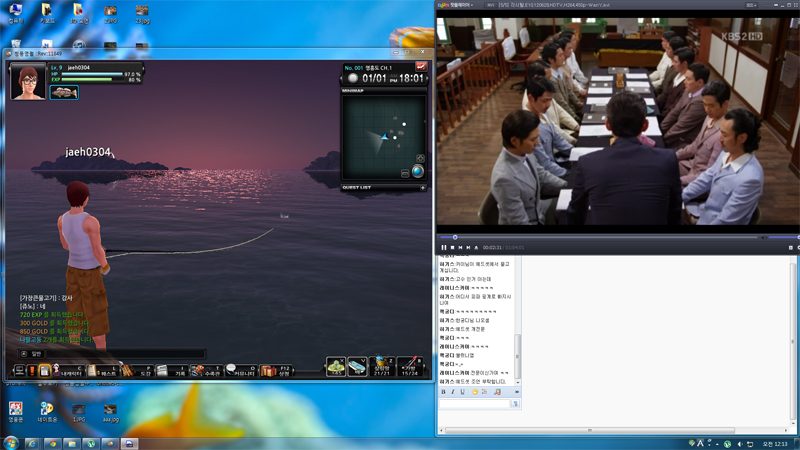Expand the Quest List panel
The width and height of the screenshot is (800, 450).
point(422,188)
